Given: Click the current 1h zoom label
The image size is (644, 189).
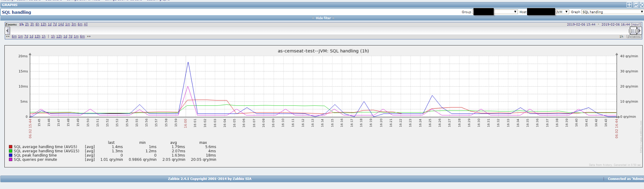Looking at the screenshot, I should tap(22, 24).
